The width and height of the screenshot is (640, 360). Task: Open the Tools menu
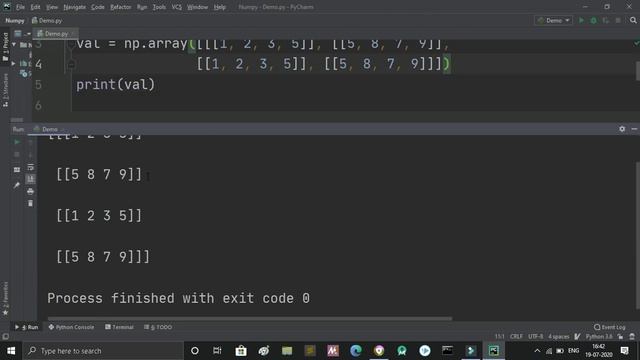(159, 7)
